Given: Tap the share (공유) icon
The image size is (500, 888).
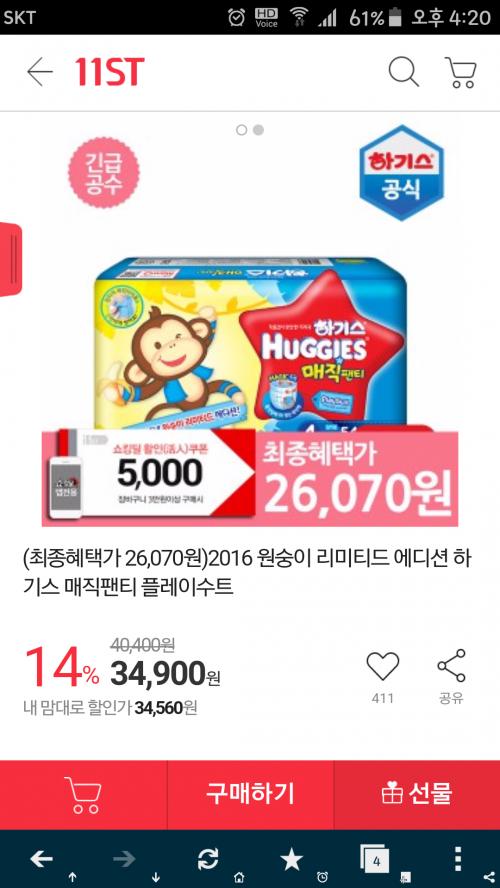Looking at the screenshot, I should tap(451, 665).
